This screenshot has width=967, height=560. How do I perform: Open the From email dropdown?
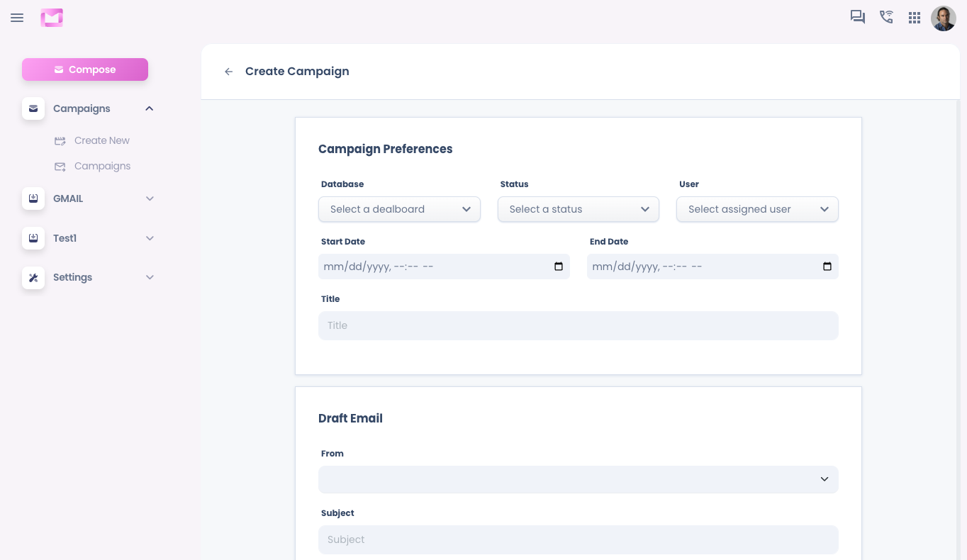[578, 479]
